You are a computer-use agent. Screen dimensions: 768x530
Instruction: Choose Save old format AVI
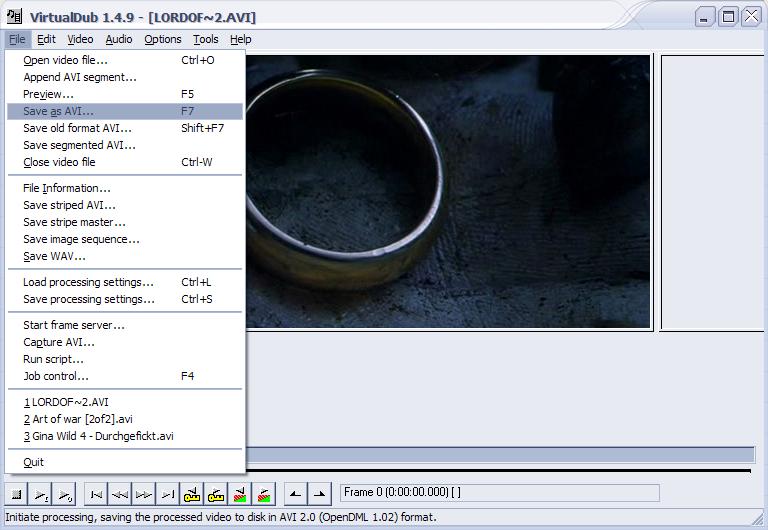pyautogui.click(x=125, y=128)
